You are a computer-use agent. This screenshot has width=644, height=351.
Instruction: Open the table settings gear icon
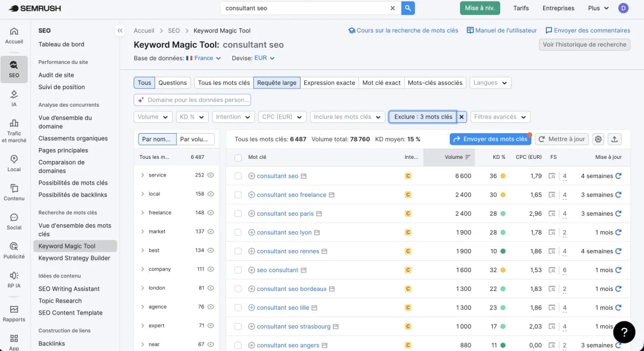click(598, 139)
